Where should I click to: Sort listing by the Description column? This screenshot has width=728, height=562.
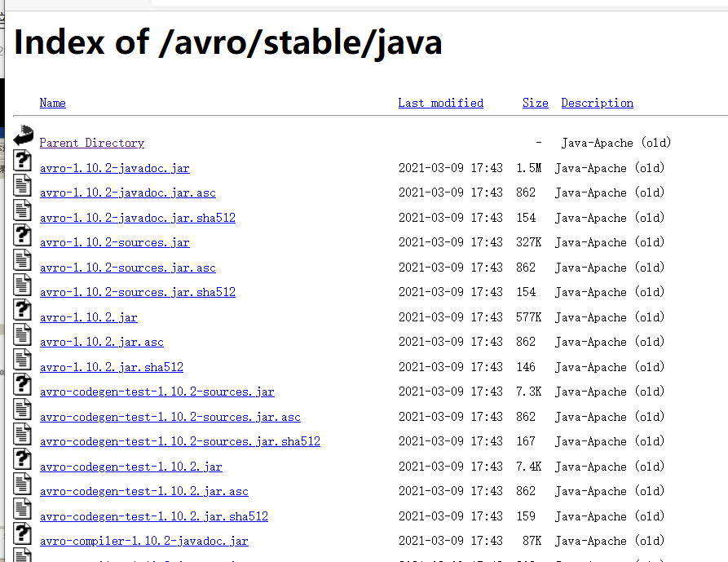click(597, 103)
